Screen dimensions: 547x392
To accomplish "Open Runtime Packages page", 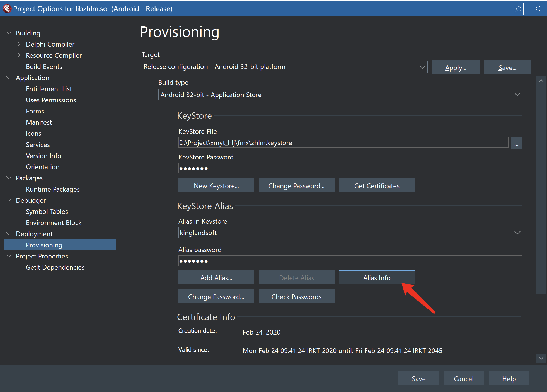I will coord(53,189).
